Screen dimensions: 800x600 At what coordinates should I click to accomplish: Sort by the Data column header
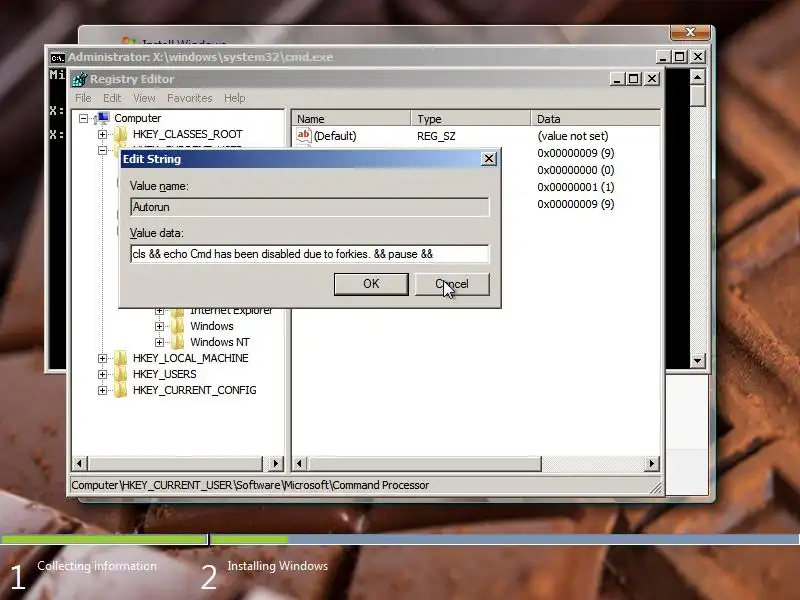coord(595,118)
